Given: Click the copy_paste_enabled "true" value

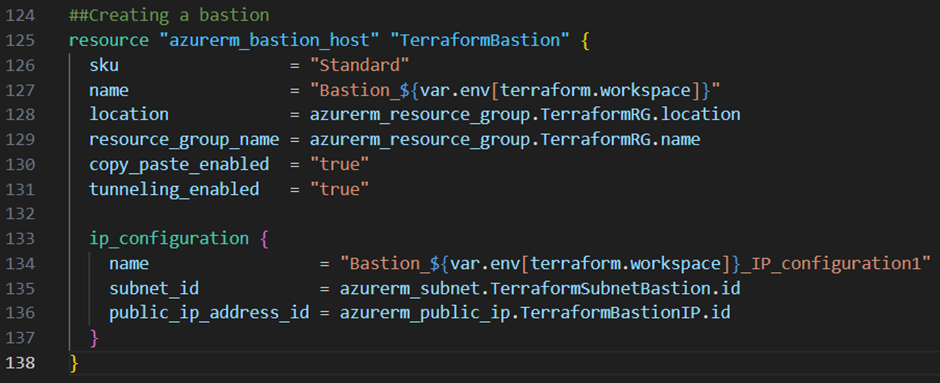Looking at the screenshot, I should pos(339,164).
